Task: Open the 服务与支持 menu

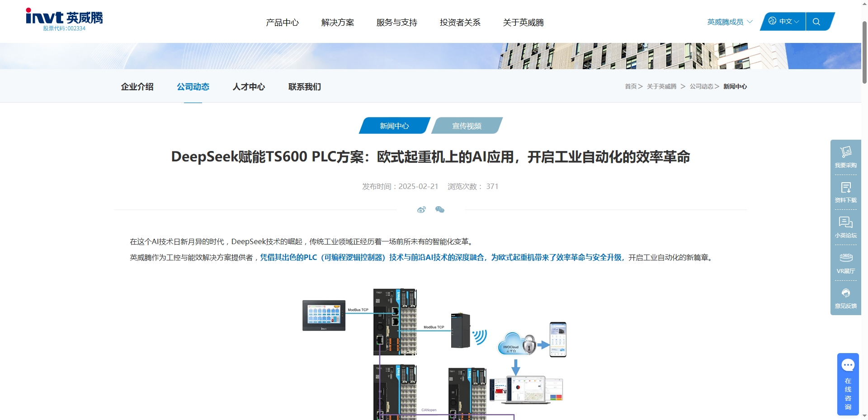Action: (397, 22)
